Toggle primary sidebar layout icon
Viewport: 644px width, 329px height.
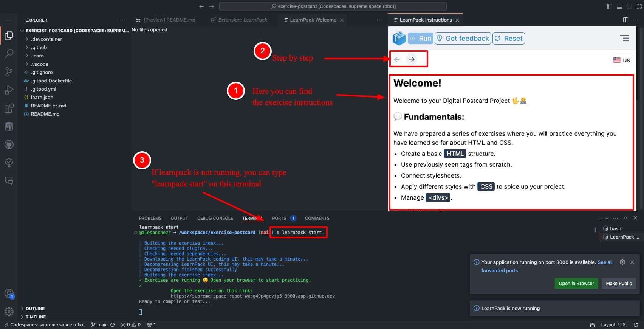click(609, 6)
